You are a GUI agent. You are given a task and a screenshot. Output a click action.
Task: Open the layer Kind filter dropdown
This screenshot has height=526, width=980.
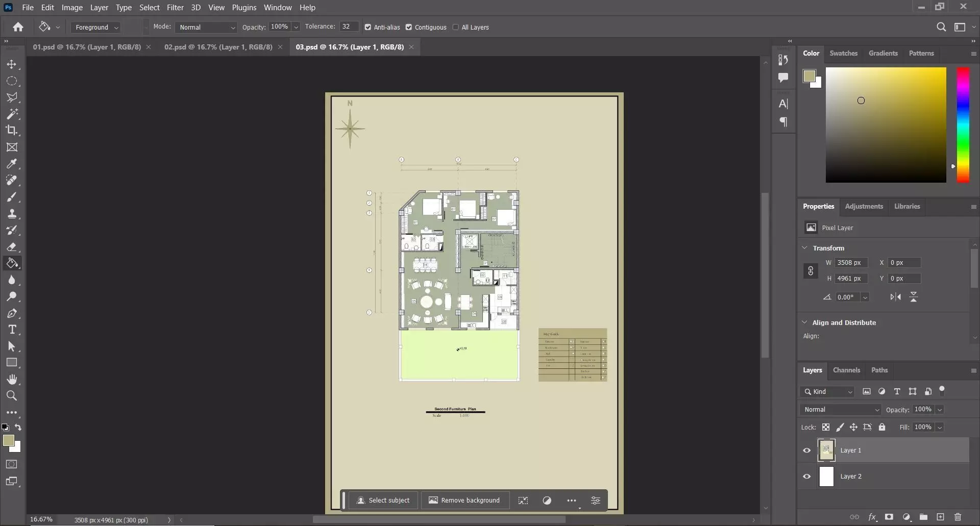click(x=827, y=392)
